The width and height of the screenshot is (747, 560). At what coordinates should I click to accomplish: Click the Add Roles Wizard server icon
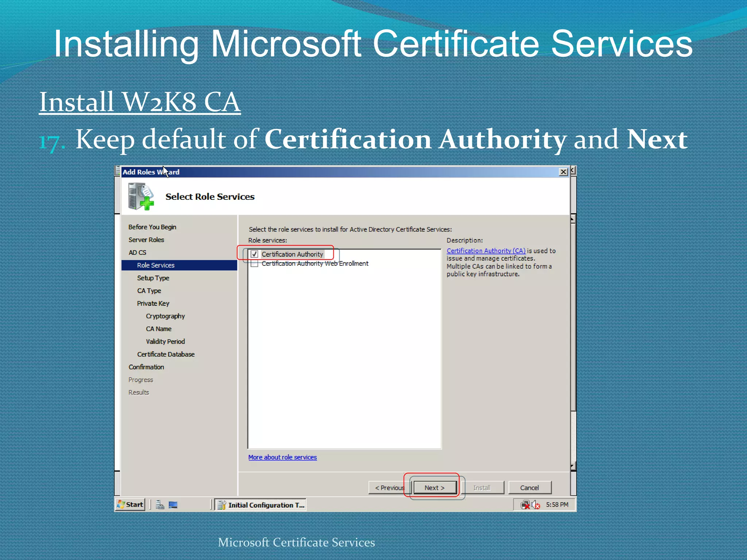click(x=141, y=197)
